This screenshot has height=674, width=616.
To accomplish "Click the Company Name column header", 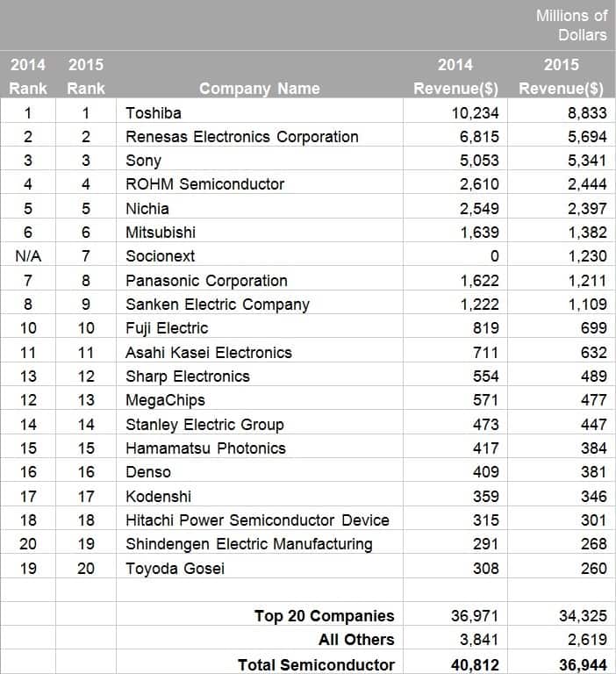I will tap(260, 88).
